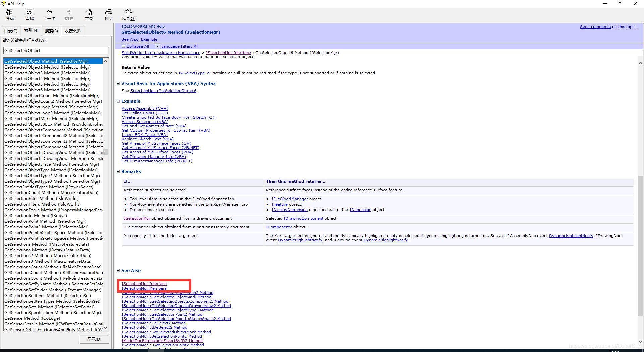
Task: Select GetSelectedObjectCount2 Method in index list
Action: point(53,101)
